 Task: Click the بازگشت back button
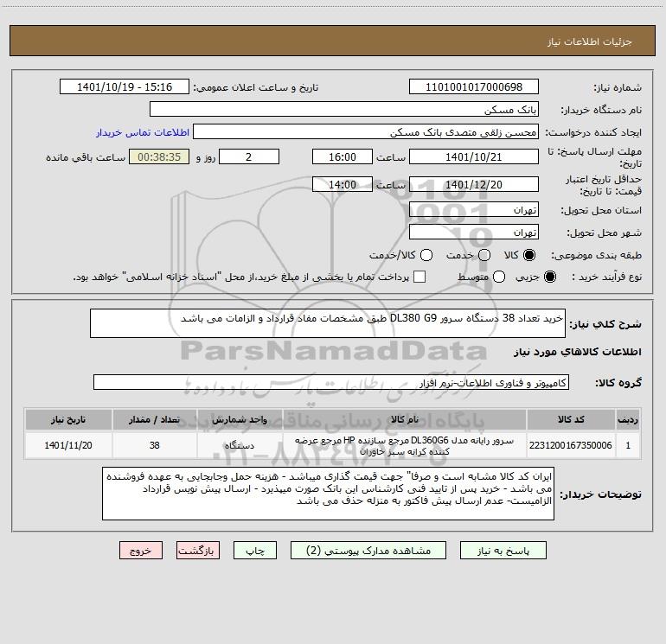tap(198, 551)
